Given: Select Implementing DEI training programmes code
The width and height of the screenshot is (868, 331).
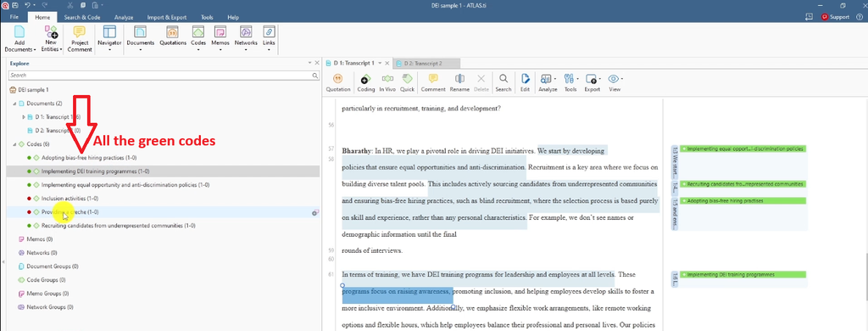Looking at the screenshot, I should [x=95, y=171].
